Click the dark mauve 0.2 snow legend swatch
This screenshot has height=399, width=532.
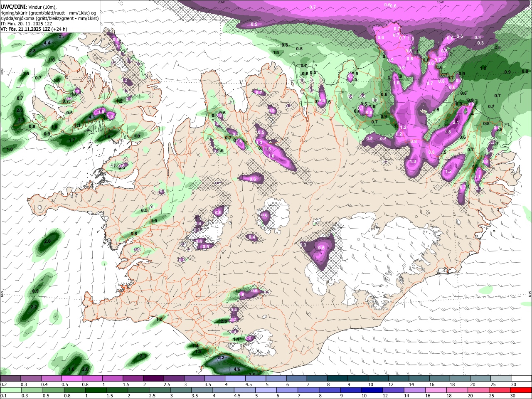[11, 379]
